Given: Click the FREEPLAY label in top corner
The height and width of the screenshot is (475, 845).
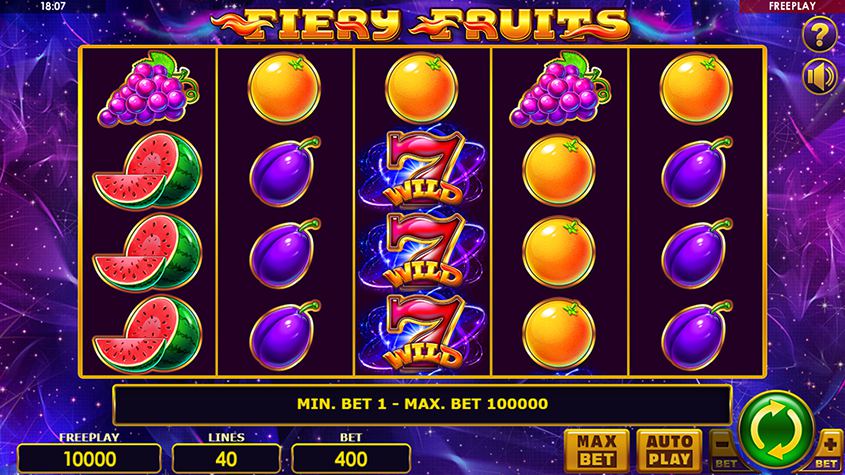Looking at the screenshot, I should point(792,6).
